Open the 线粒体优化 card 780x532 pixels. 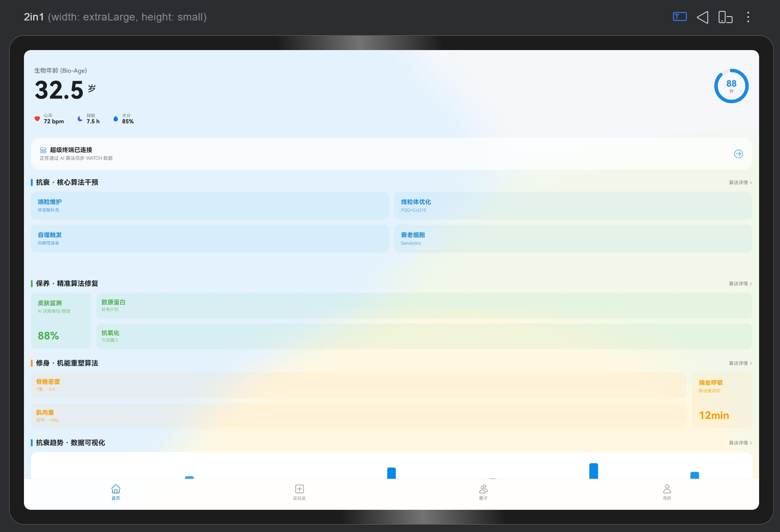pos(573,205)
